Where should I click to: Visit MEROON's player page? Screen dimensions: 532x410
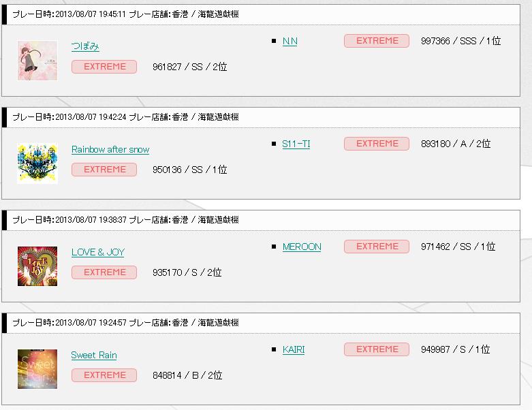pos(302,247)
